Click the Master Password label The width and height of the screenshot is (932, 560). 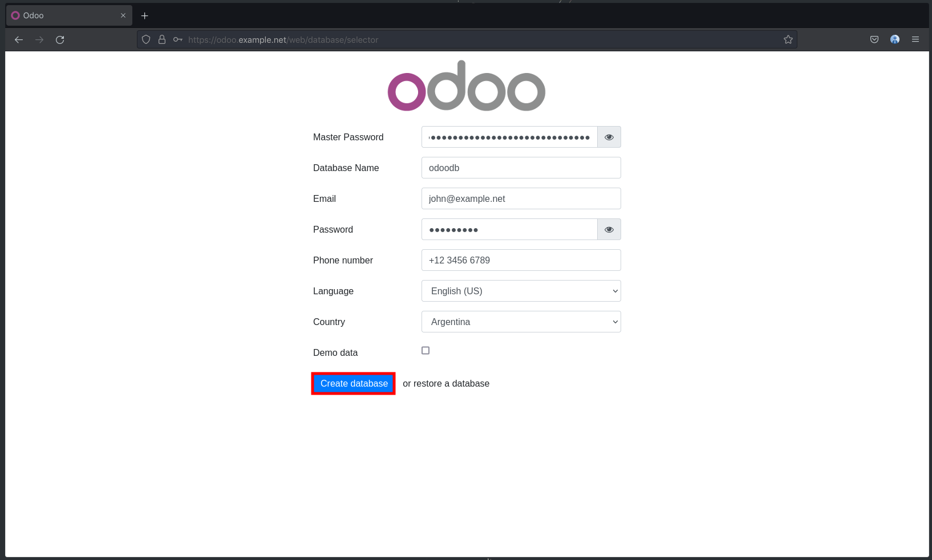click(x=348, y=137)
